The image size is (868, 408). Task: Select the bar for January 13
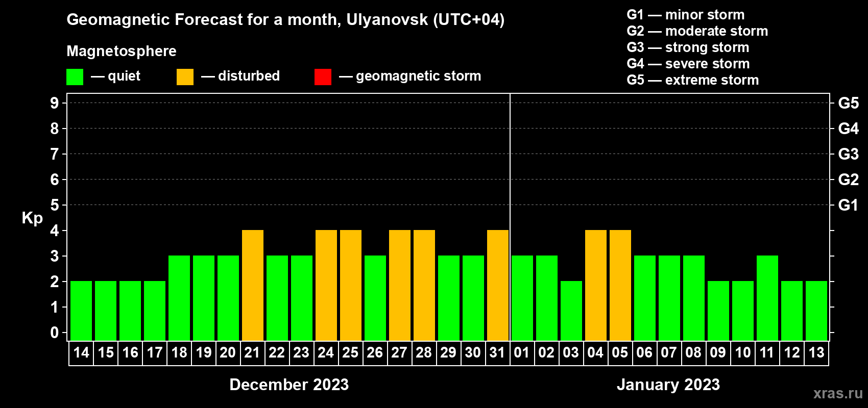pos(816,311)
